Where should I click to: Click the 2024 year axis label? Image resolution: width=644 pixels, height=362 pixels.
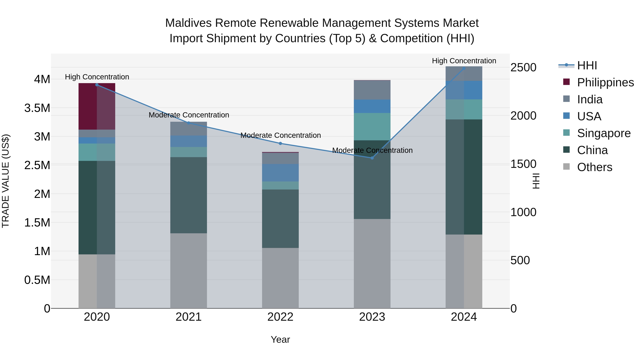click(464, 317)
